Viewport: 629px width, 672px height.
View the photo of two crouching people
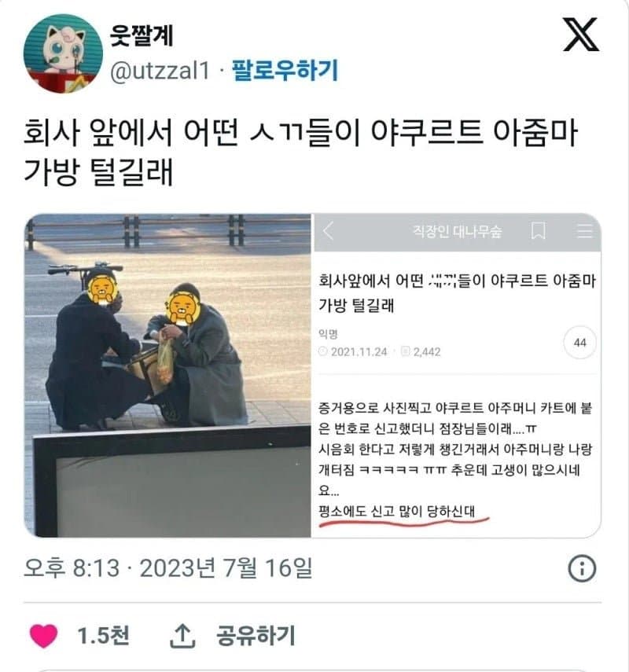167,375
